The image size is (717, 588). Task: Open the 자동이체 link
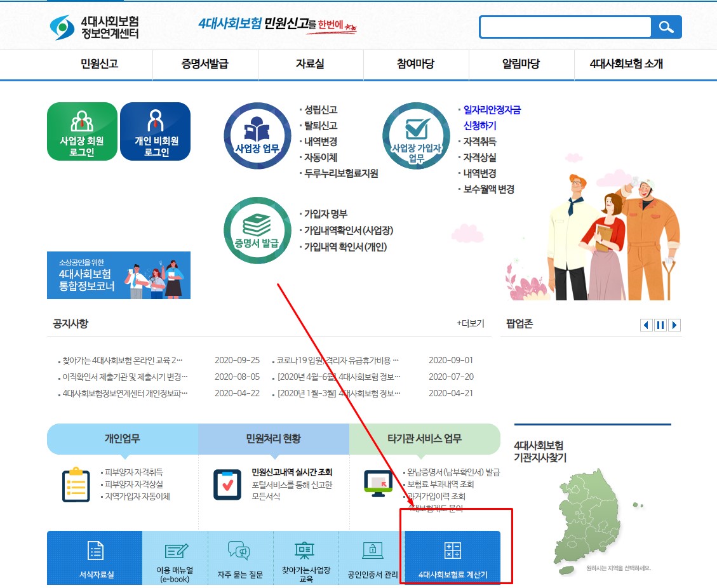tap(321, 157)
